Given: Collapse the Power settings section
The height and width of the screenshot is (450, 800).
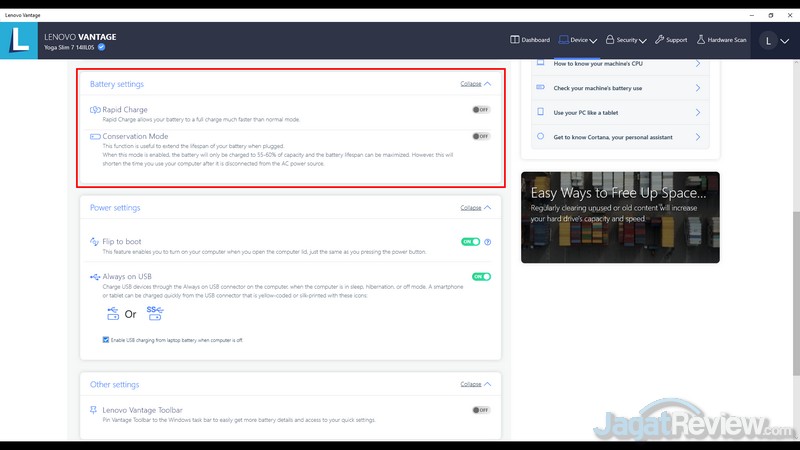Looking at the screenshot, I should click(x=475, y=208).
